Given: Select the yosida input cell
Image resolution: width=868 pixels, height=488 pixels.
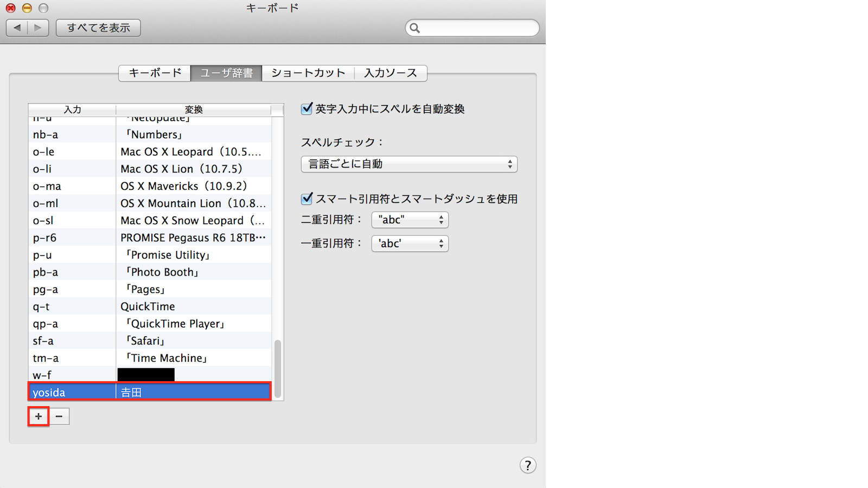Looking at the screenshot, I should [x=72, y=392].
